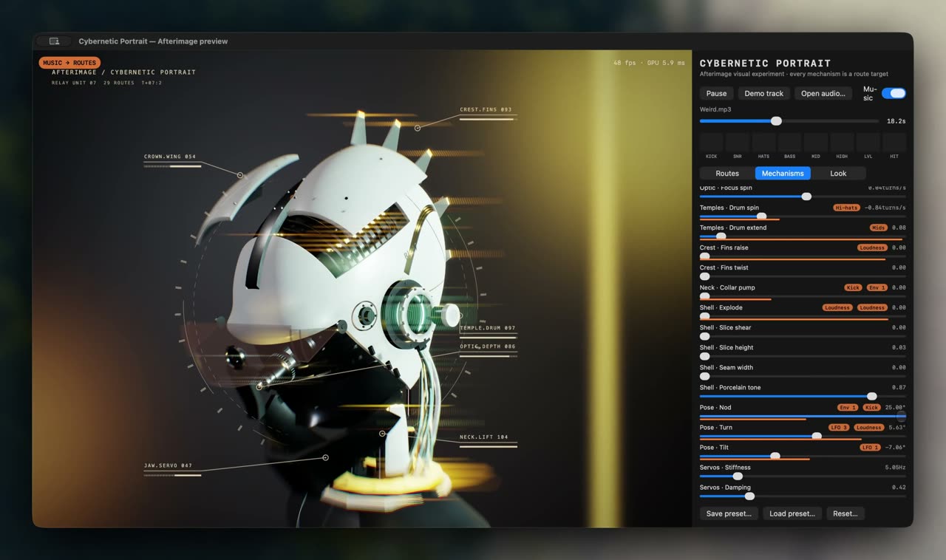Click the LFO 3 tag on Pose · Turn

pyautogui.click(x=839, y=427)
